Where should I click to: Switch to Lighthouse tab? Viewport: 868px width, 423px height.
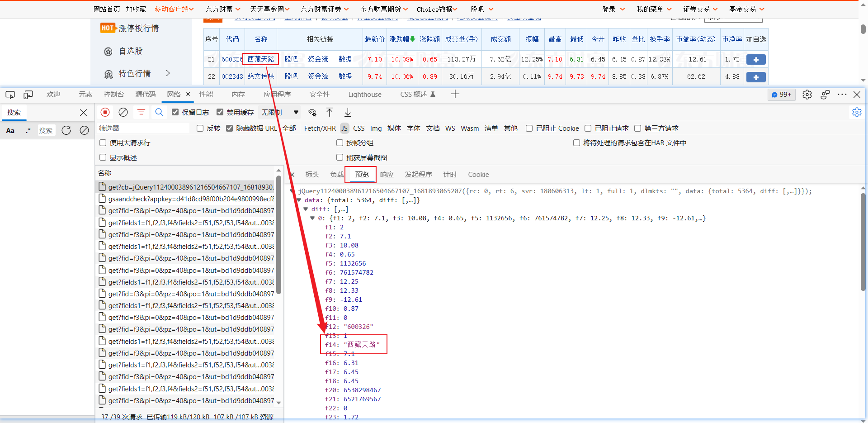365,95
